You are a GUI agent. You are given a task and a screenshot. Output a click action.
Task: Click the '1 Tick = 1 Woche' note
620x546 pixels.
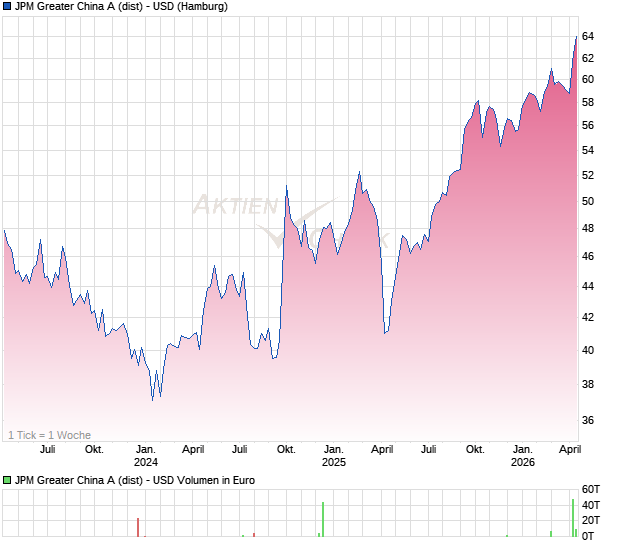[x=49, y=435]
